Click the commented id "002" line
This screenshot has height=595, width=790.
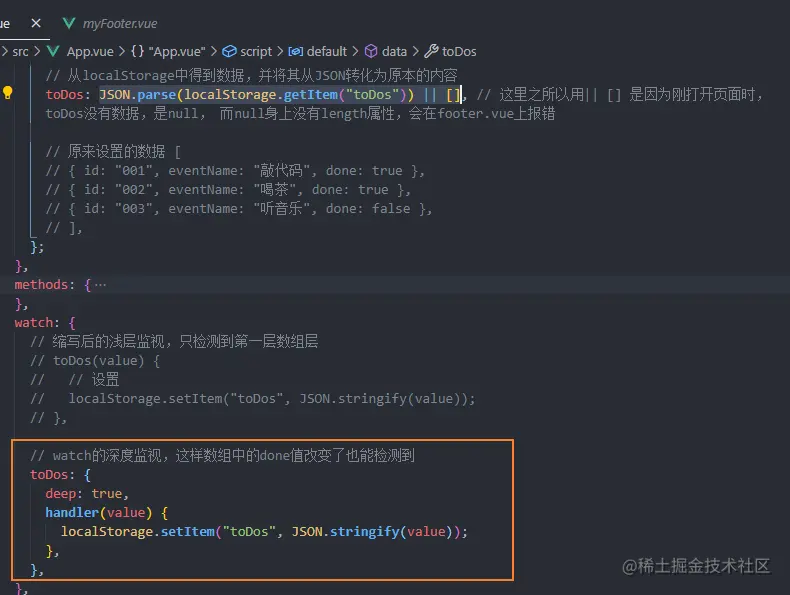click(x=228, y=190)
